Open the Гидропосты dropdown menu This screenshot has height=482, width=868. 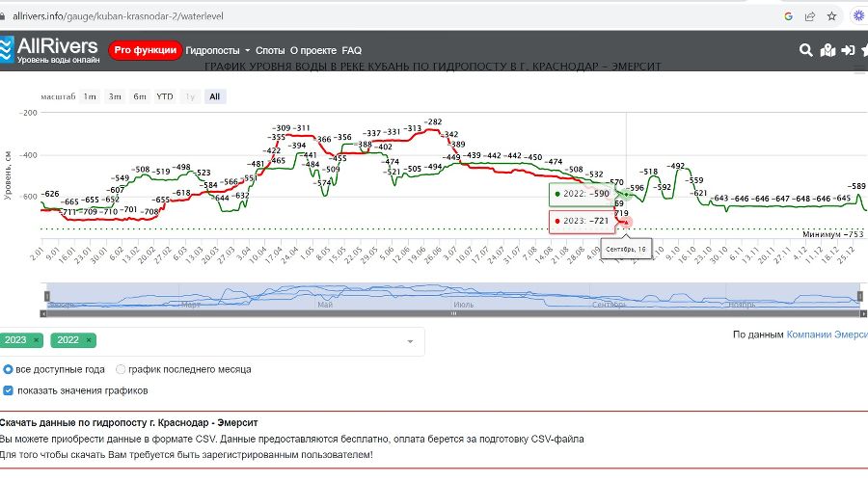(x=217, y=50)
